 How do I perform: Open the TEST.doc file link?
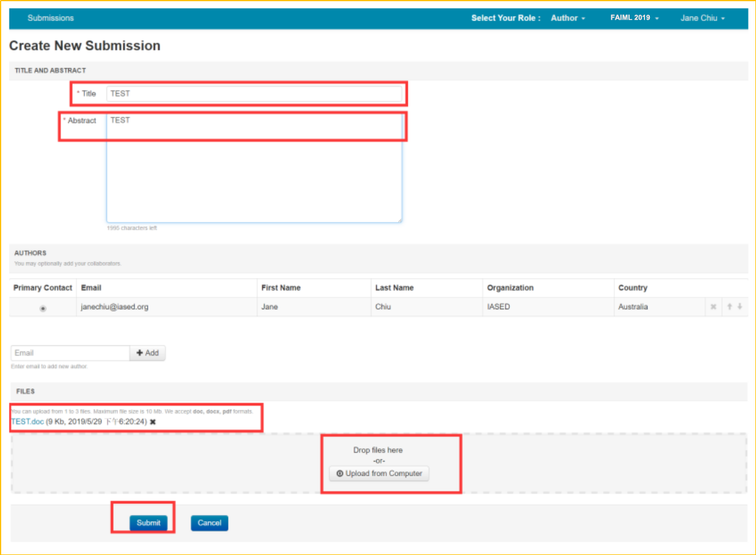click(x=27, y=422)
